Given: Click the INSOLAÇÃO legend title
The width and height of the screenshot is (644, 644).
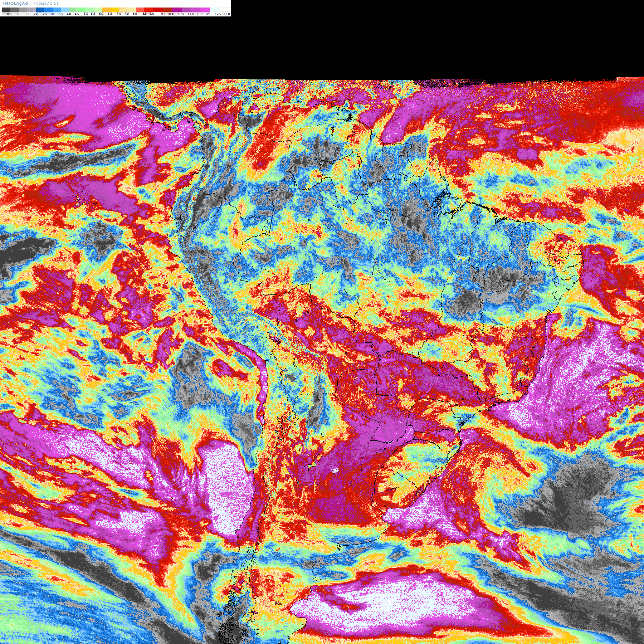Looking at the screenshot, I should (16, 3).
